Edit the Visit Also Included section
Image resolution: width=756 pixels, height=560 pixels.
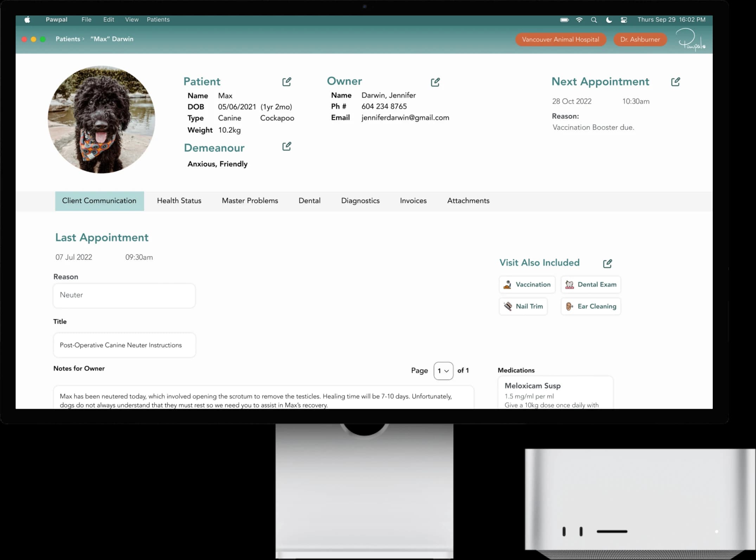(608, 263)
